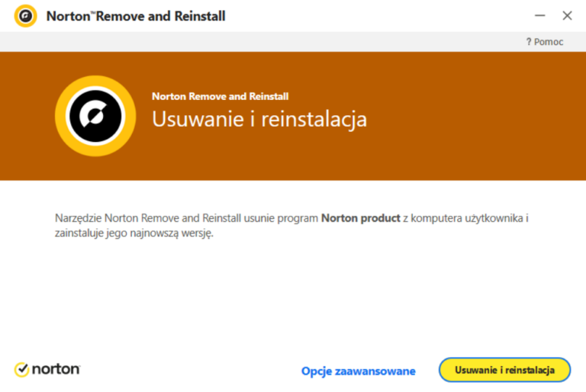Click the Norton icon in the title bar
The height and width of the screenshot is (392, 586).
pos(25,16)
